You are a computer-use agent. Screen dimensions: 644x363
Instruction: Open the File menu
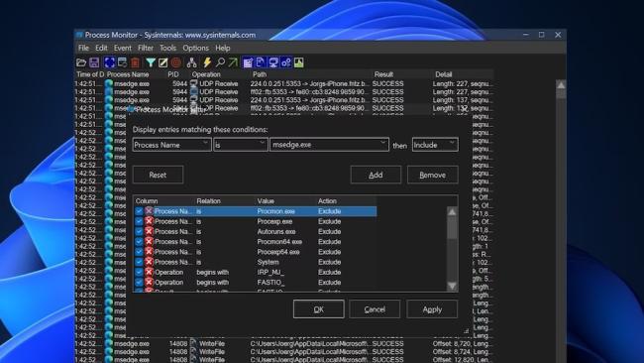[83, 48]
